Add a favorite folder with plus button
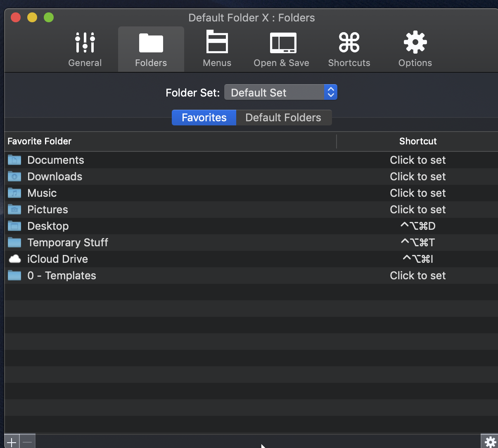This screenshot has height=448, width=498. [12, 442]
